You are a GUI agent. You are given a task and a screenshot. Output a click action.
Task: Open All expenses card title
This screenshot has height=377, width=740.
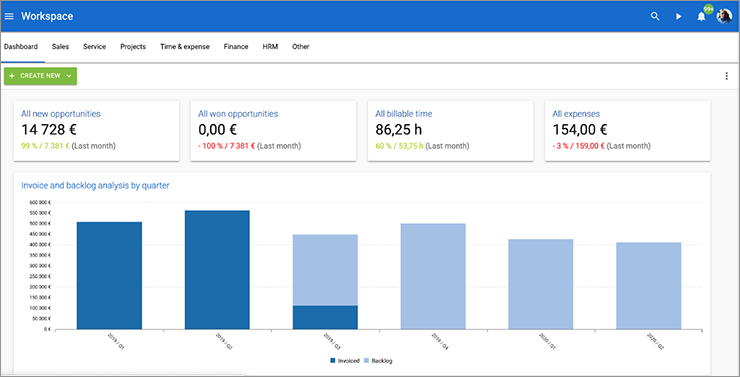[576, 114]
